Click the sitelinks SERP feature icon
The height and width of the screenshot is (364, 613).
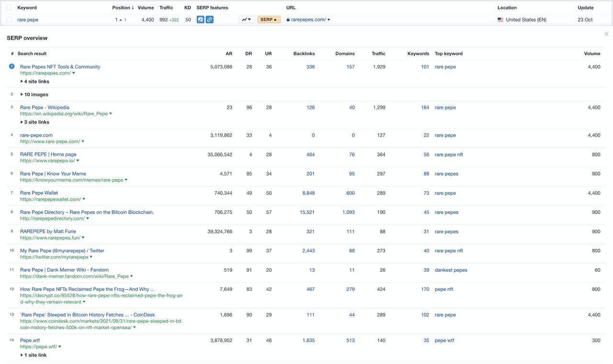tap(210, 20)
